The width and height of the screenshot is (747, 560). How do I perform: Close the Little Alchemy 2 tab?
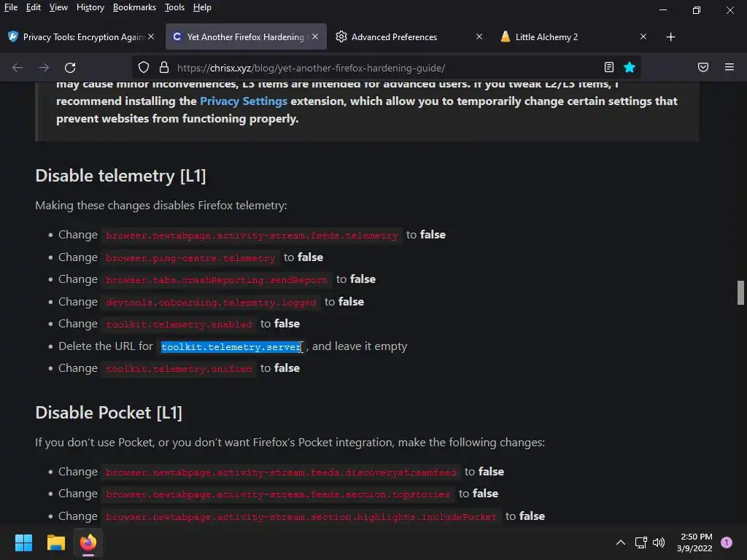[x=643, y=36]
